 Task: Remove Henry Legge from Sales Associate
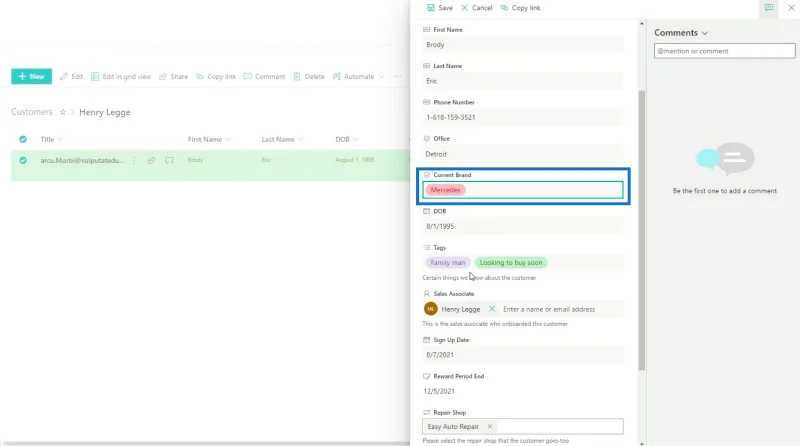click(x=492, y=309)
